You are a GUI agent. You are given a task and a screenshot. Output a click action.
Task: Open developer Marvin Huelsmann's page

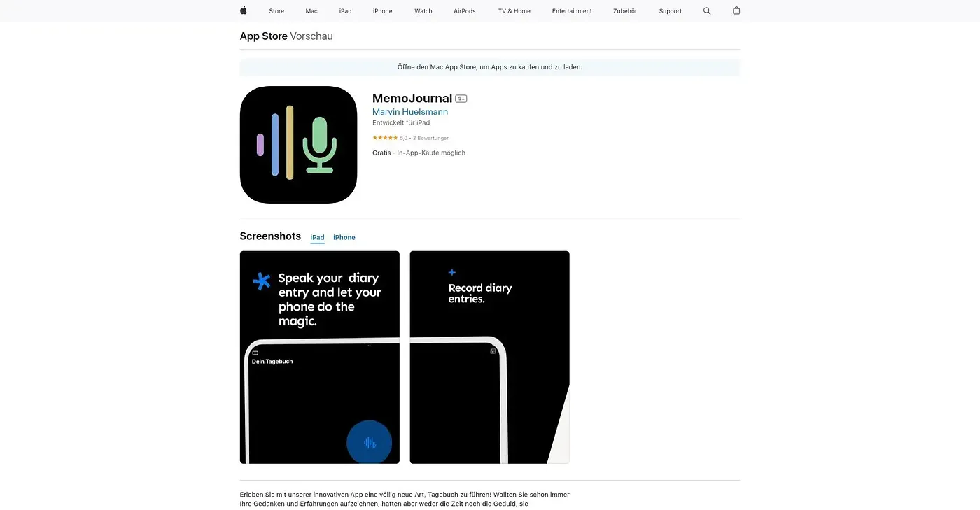click(x=410, y=112)
